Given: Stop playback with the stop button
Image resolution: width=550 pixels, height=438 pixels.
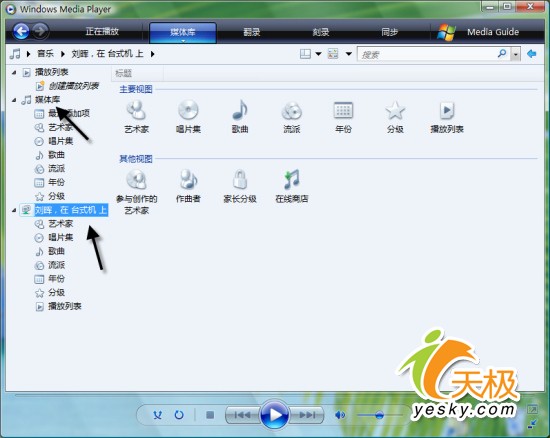Looking at the screenshot, I should 210,415.
